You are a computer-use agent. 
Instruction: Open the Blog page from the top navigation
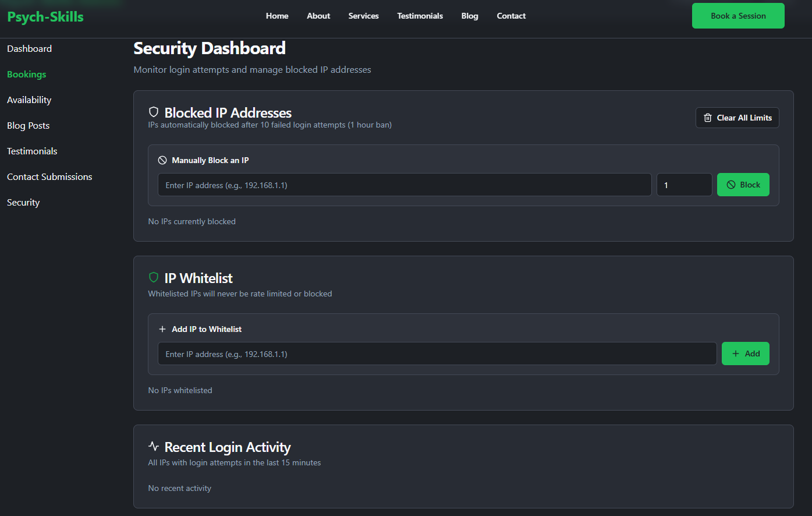[x=470, y=16]
